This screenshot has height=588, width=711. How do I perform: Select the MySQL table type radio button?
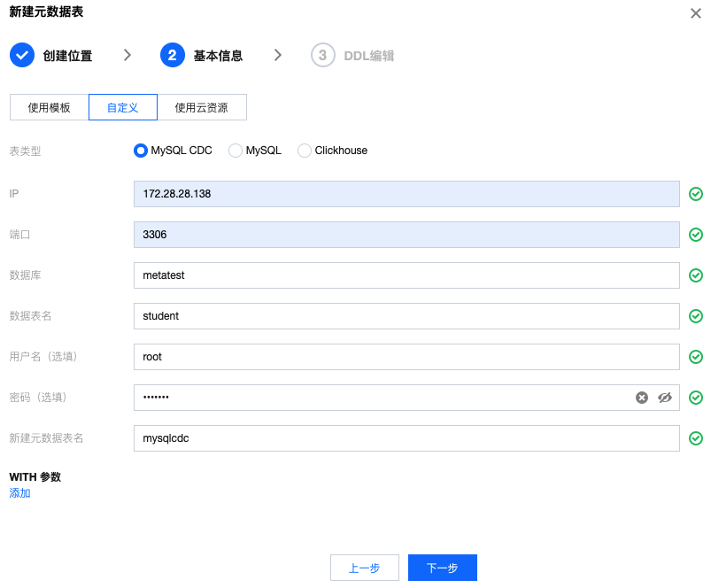236,151
